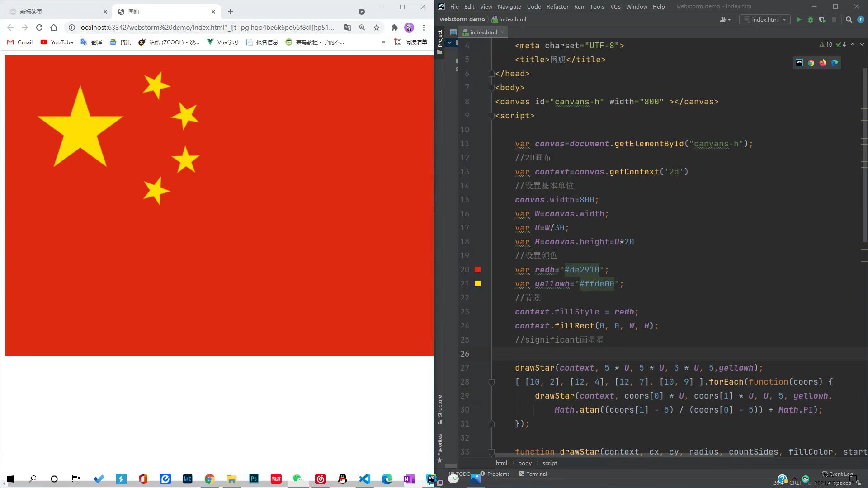Open the Refactor menu
Screen dimensions: 868x488
point(557,7)
